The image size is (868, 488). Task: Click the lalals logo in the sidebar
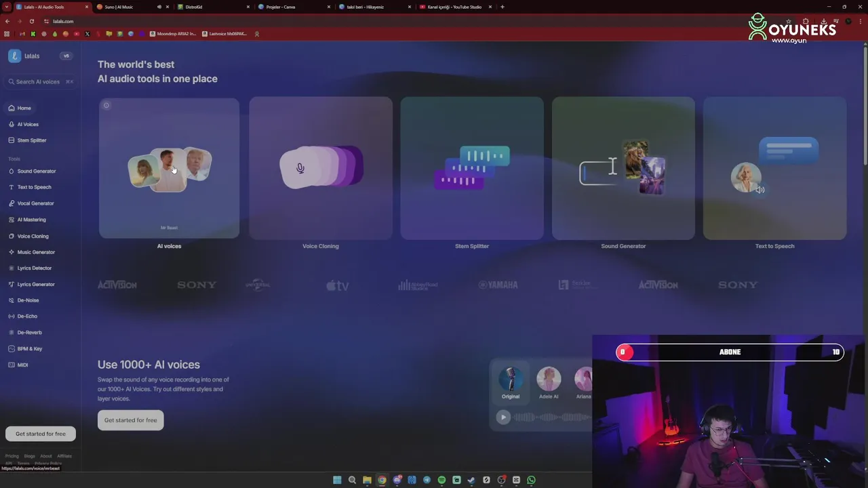[x=24, y=56]
